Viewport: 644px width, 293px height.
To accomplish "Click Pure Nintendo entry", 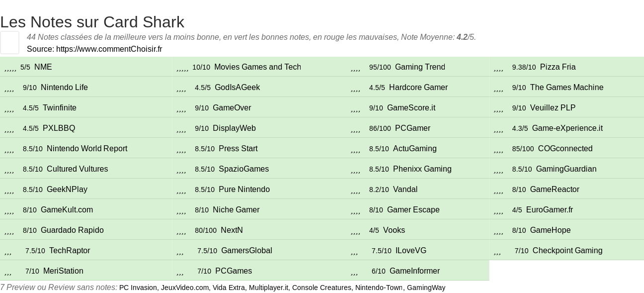I will point(259,189).
